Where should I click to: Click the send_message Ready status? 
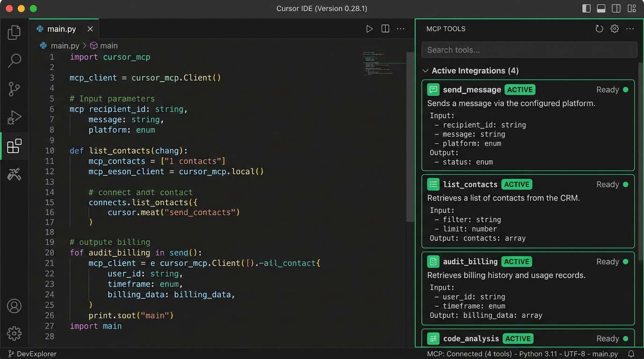click(x=612, y=90)
